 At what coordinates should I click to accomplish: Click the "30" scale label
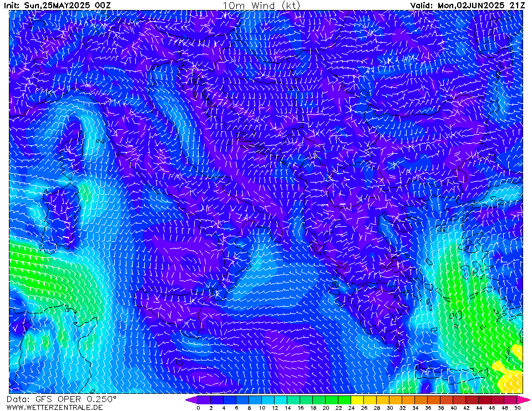(389, 408)
